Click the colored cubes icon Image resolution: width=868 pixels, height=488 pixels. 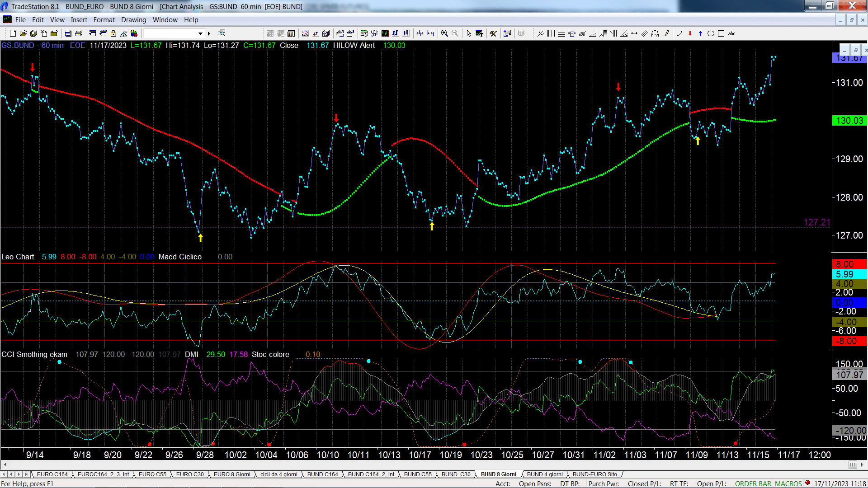[134, 33]
